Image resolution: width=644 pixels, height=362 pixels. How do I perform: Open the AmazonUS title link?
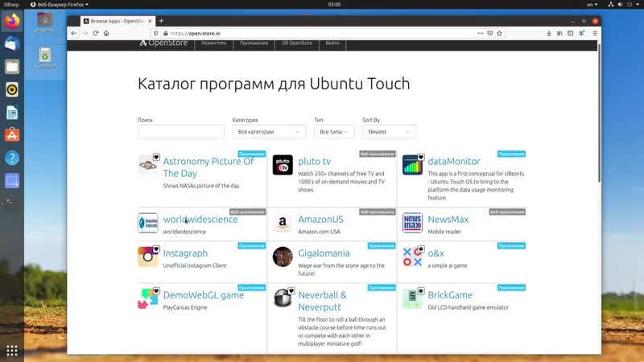pyautogui.click(x=320, y=220)
